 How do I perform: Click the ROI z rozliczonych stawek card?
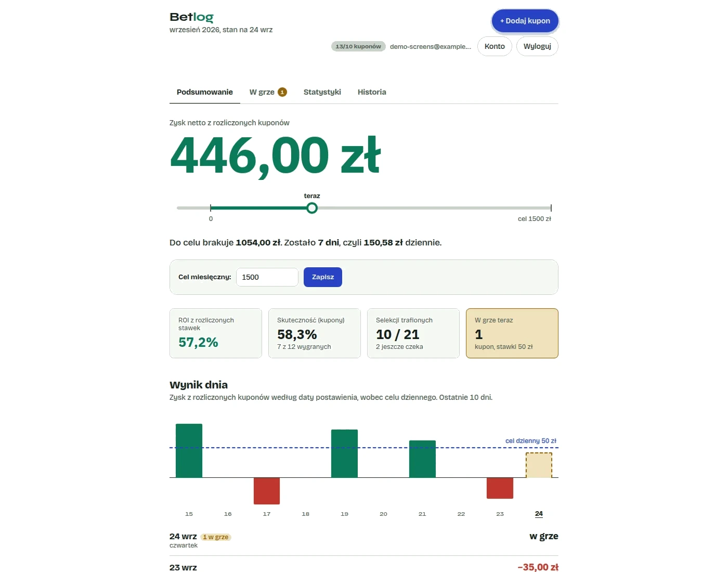click(216, 333)
